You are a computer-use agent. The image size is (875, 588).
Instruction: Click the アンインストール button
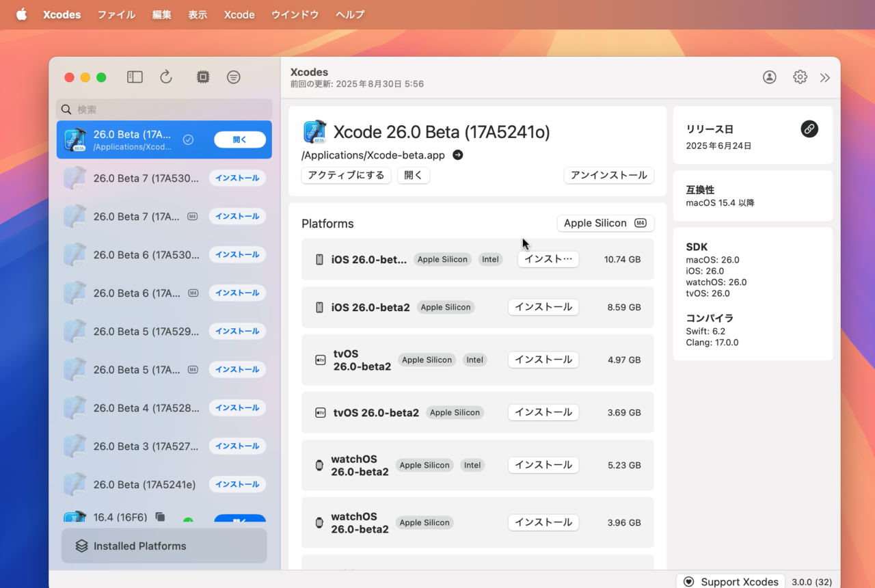click(x=608, y=175)
